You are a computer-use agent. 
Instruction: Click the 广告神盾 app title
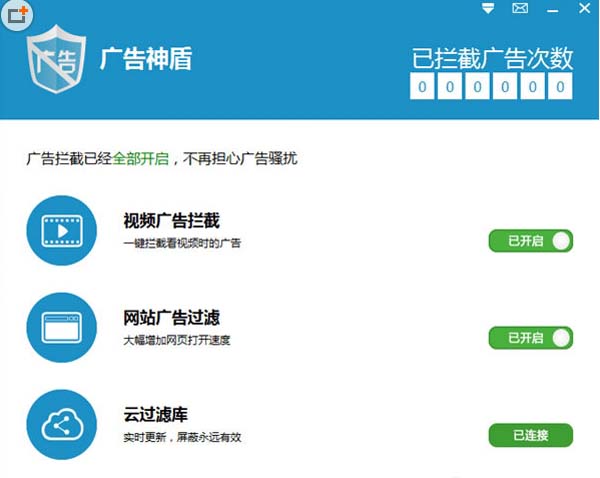coord(146,59)
